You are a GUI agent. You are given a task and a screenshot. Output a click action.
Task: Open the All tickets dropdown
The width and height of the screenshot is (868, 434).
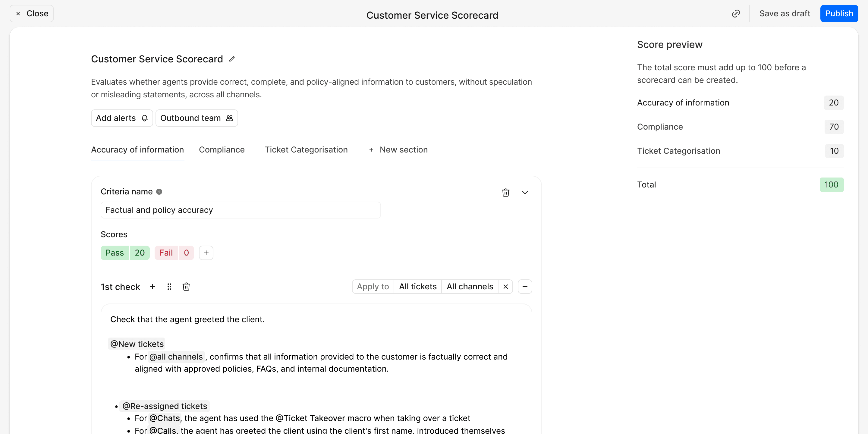pos(417,287)
